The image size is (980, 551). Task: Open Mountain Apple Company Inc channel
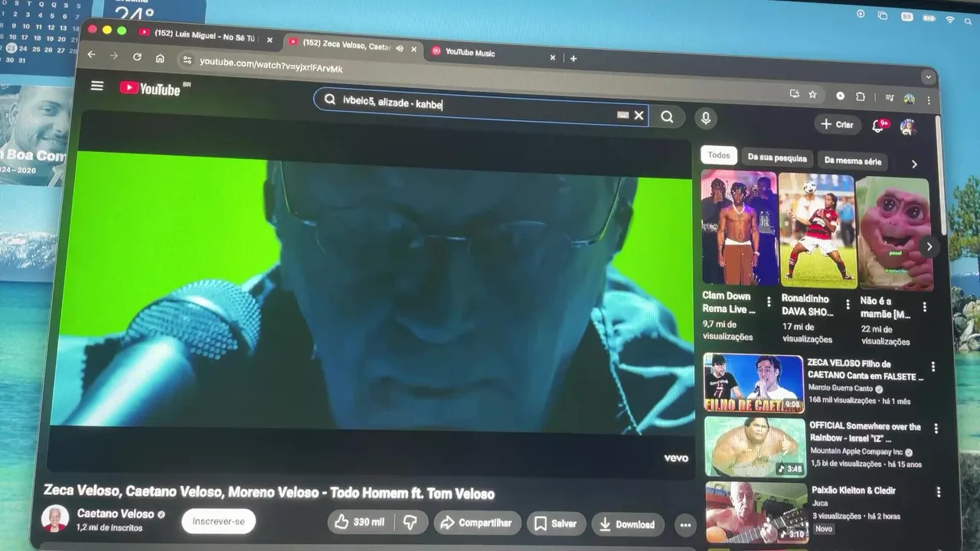[857, 452]
